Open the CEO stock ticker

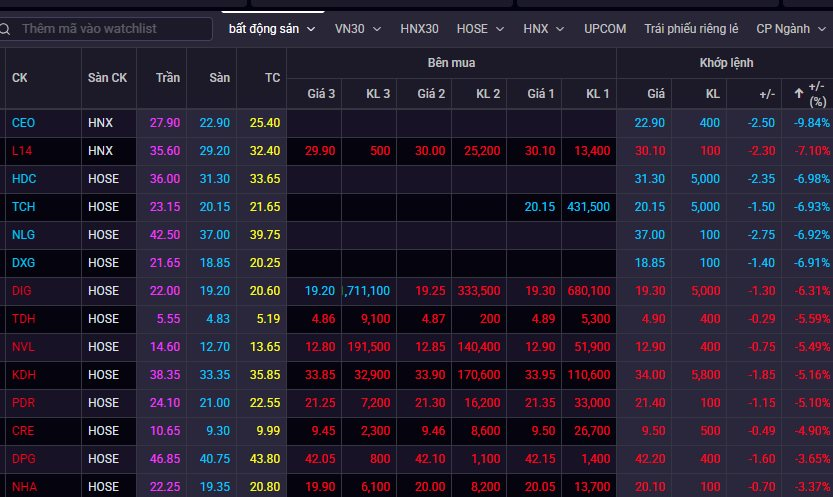(23, 122)
